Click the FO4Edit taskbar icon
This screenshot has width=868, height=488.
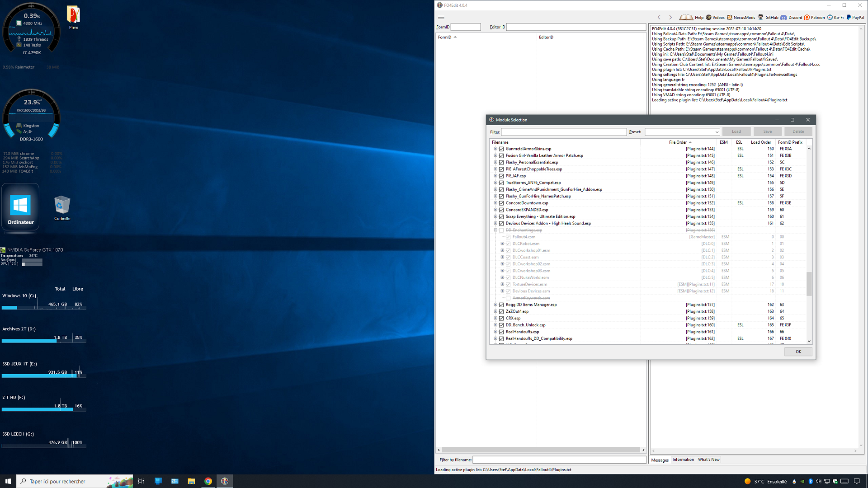tap(225, 481)
